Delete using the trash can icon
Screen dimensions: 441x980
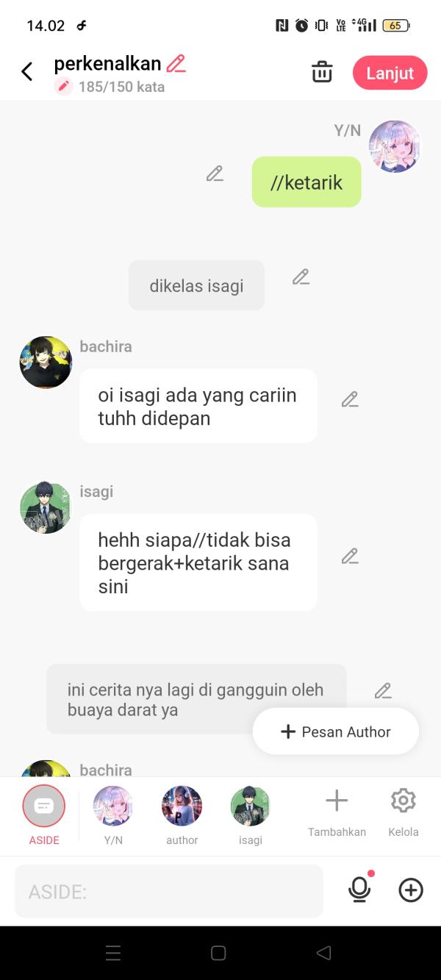(x=322, y=73)
